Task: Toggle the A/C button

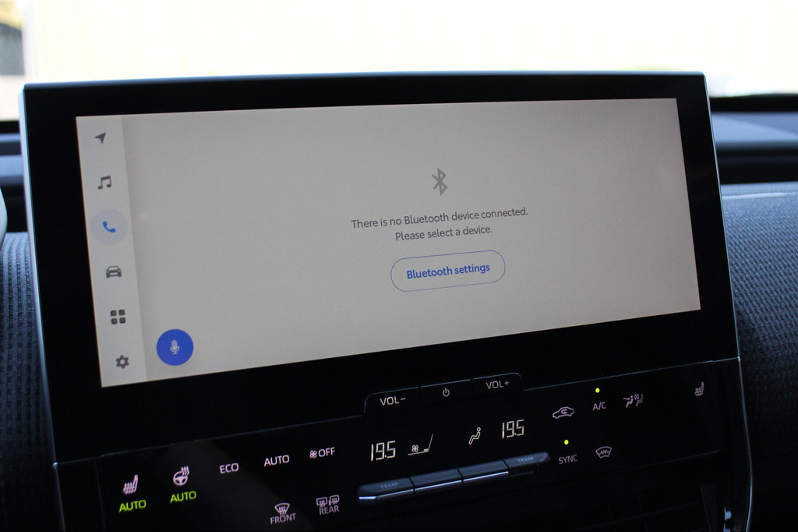Action: point(599,405)
